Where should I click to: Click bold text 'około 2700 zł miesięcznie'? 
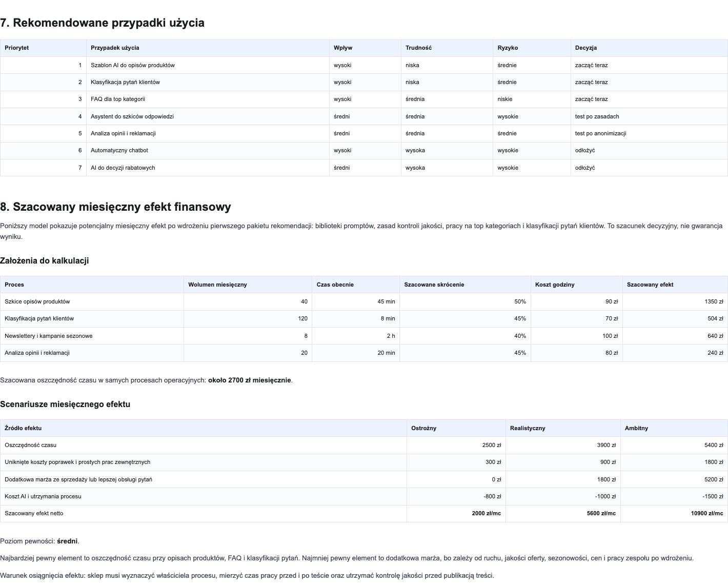[250, 380]
